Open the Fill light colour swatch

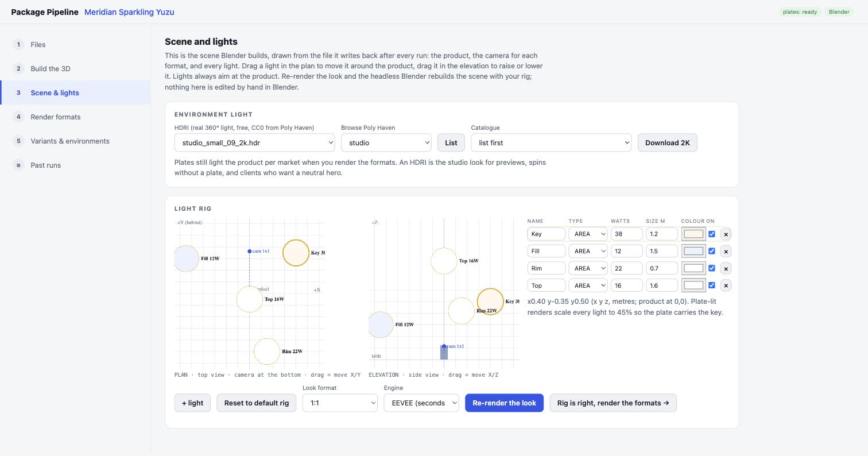(x=693, y=252)
